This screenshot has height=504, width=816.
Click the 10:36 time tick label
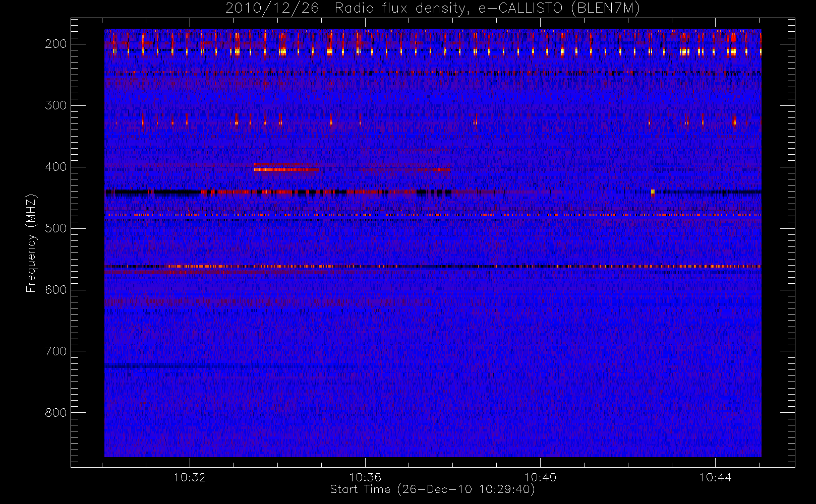(365, 477)
